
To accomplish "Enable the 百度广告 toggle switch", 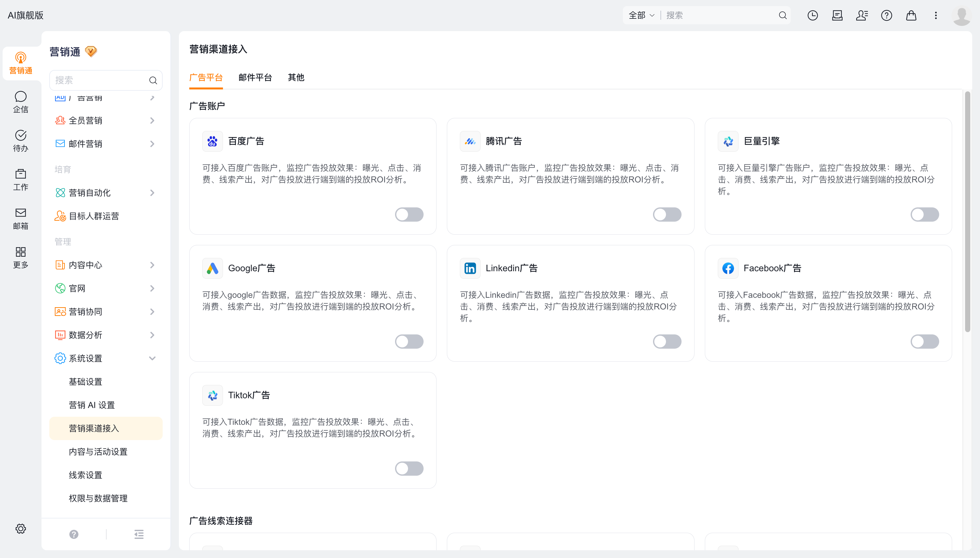I will pos(409,214).
